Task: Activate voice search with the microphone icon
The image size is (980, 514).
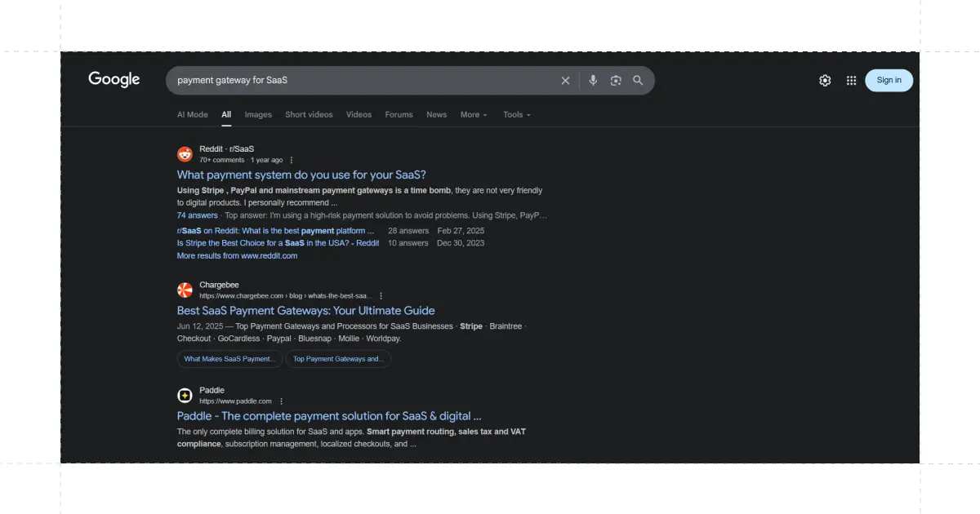Action: pos(593,80)
